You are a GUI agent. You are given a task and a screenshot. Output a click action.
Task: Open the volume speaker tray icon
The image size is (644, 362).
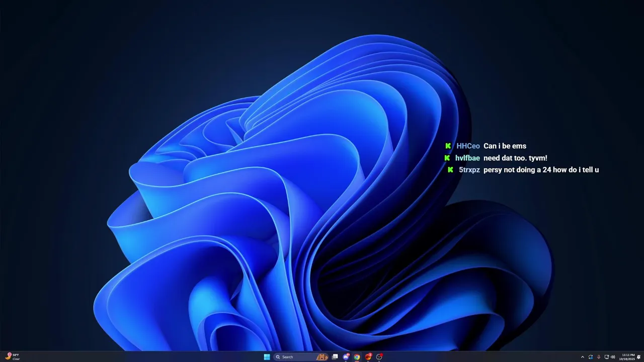tap(613, 357)
